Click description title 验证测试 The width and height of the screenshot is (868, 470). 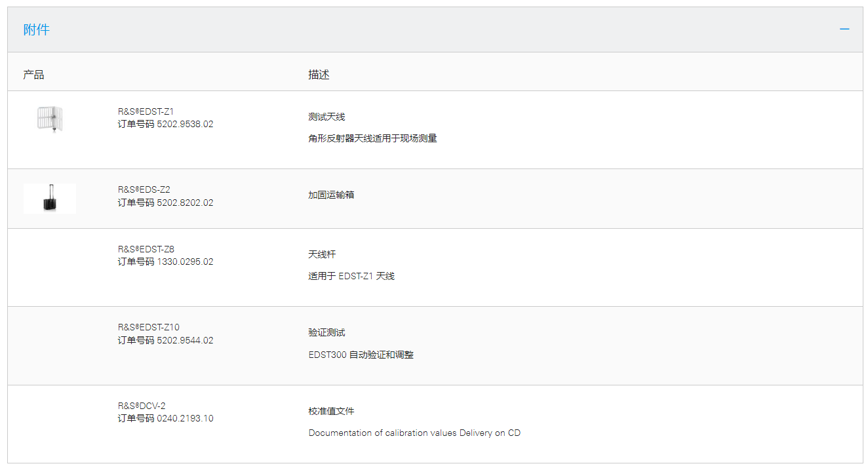[x=326, y=332]
